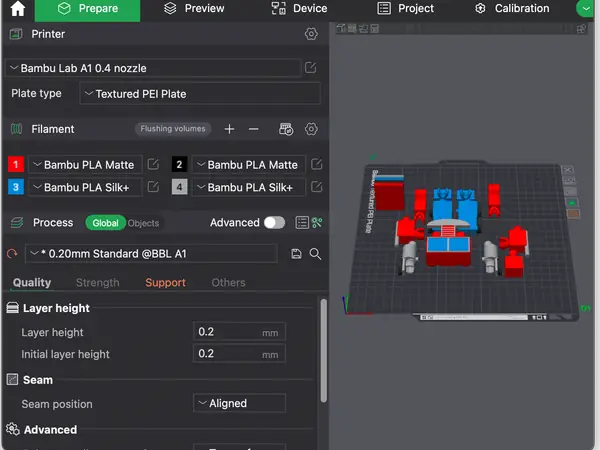Open filament 4 Bambu PLA Silk+ dropdown
Image resolution: width=600 pixels, height=450 pixels.
click(x=249, y=187)
